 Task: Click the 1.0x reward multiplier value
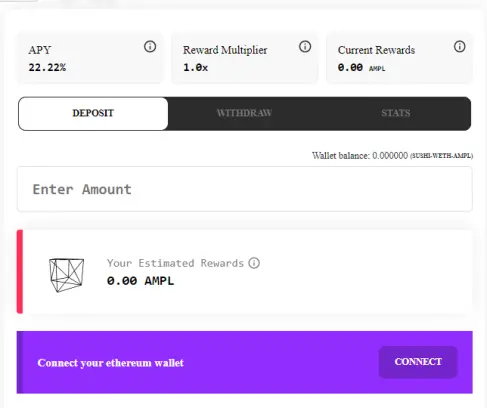(x=195, y=68)
